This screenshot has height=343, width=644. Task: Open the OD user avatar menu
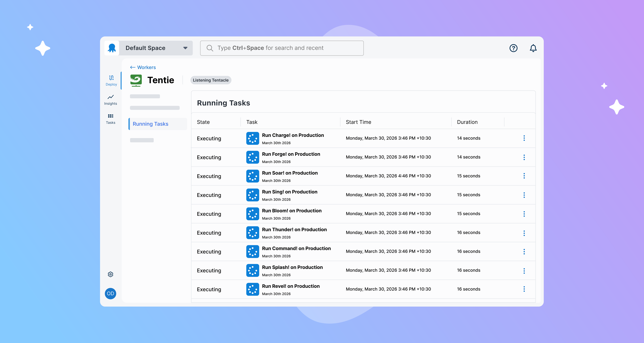coord(111,294)
